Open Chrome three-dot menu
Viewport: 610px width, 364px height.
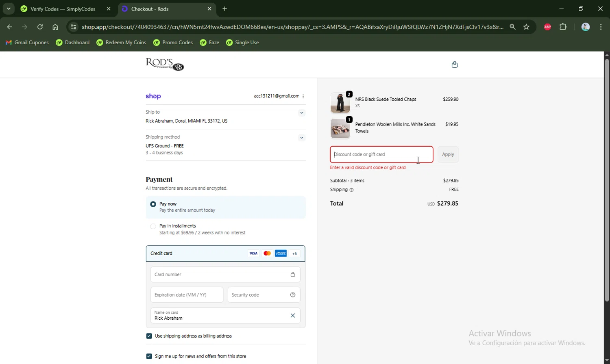point(601,27)
